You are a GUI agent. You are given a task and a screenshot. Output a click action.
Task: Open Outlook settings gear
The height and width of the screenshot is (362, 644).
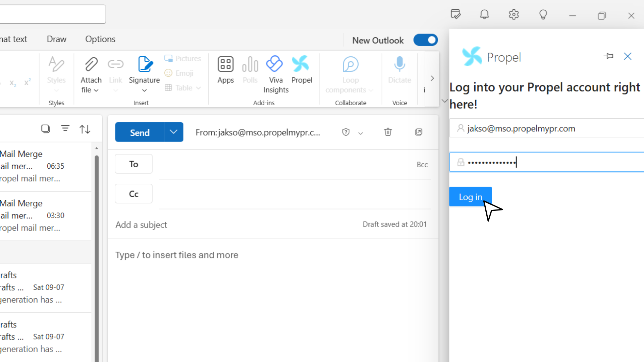pyautogui.click(x=514, y=15)
